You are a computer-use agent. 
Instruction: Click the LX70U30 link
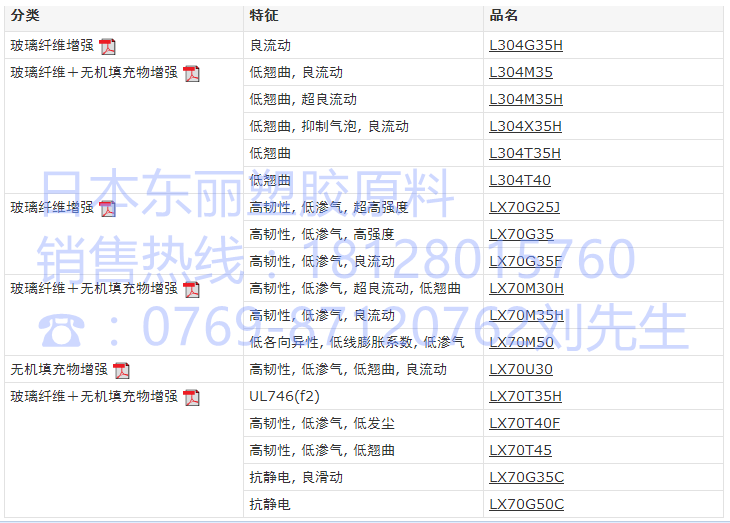[x=520, y=369]
